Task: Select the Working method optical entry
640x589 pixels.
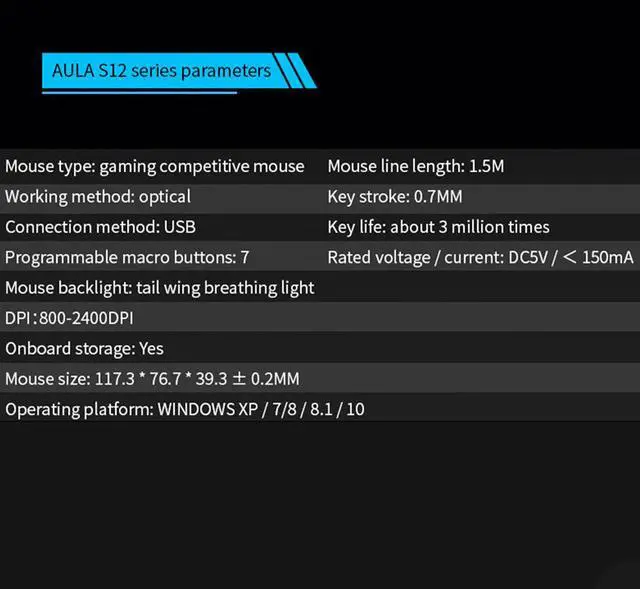Action: click(98, 196)
